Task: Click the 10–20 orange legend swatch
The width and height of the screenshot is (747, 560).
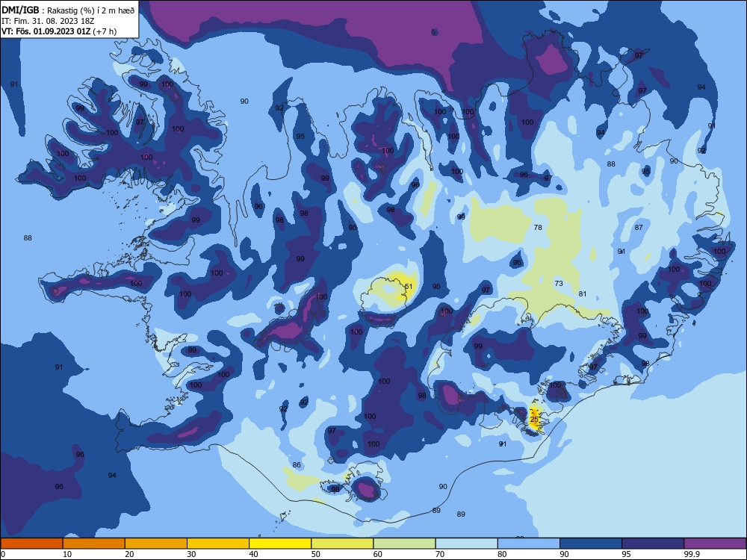Action: [x=94, y=544]
